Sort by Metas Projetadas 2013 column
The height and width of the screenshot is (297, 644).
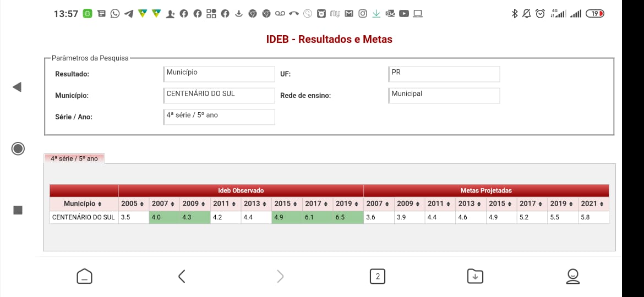[471, 204]
